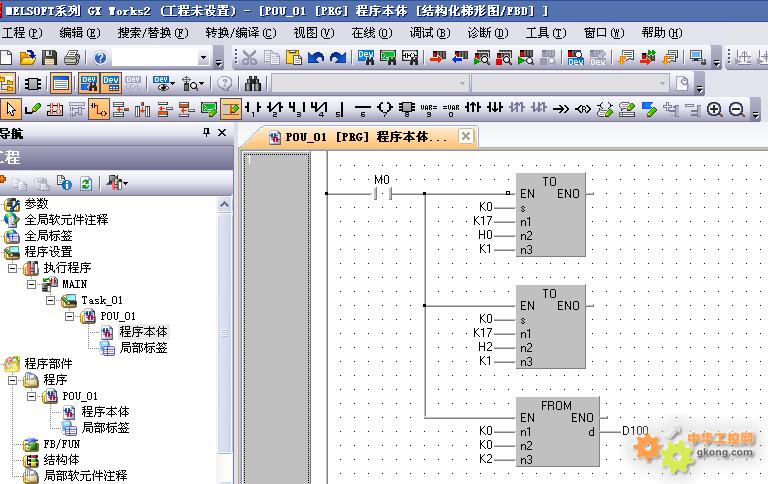The height and width of the screenshot is (484, 768).
Task: Open the 在线(O) menu
Action: (x=372, y=33)
